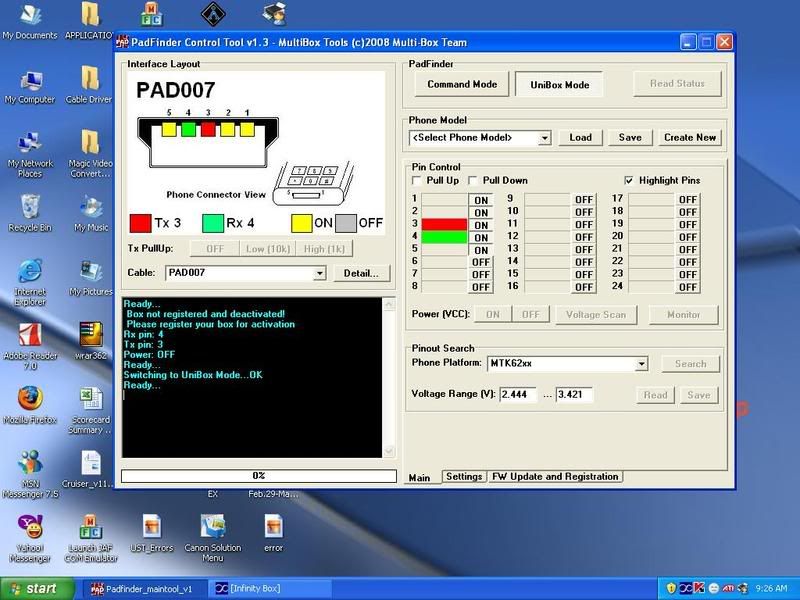
Task: Switch to the Settings tab
Action: (x=464, y=477)
